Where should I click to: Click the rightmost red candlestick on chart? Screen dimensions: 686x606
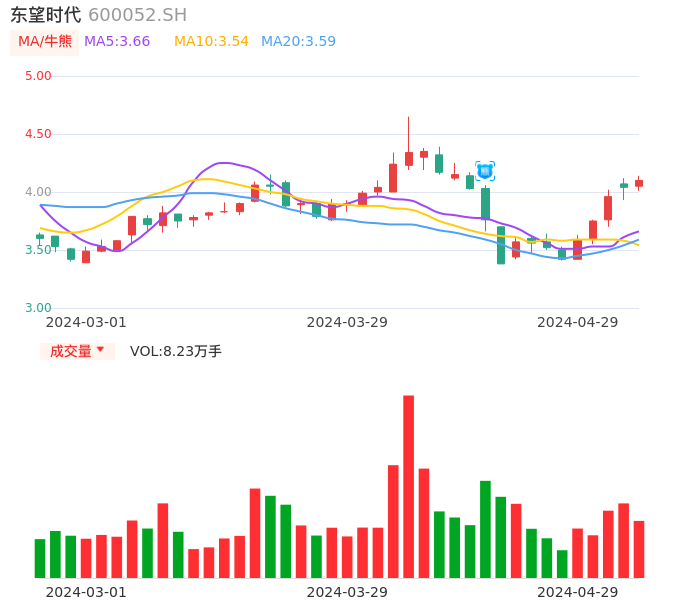click(x=639, y=183)
